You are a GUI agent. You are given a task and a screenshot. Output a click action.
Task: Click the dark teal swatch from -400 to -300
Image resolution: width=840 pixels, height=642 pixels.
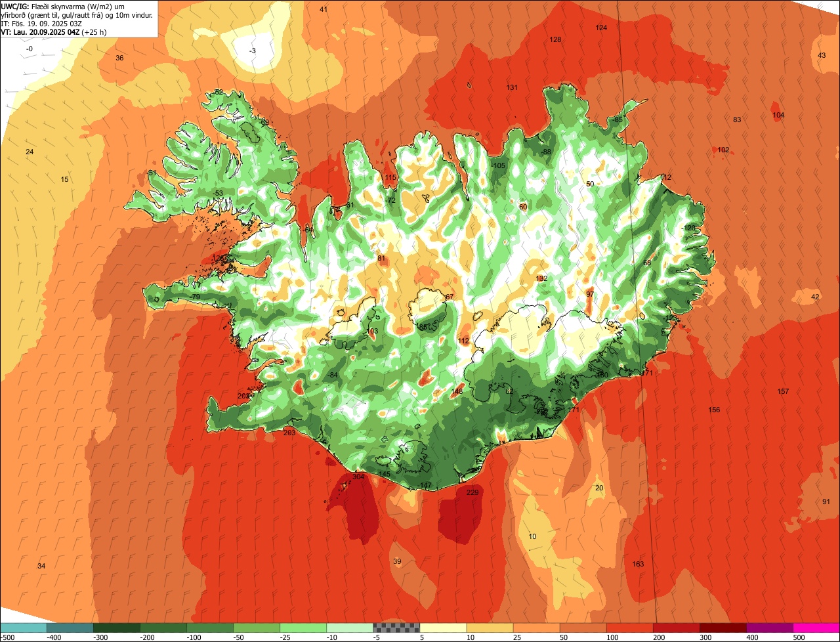[x=70, y=628]
